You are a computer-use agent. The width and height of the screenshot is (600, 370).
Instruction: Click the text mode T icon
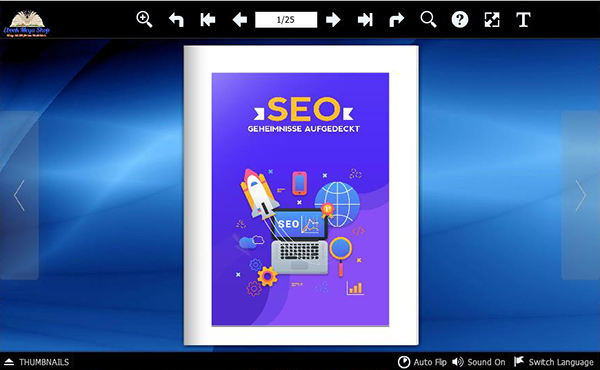click(523, 20)
